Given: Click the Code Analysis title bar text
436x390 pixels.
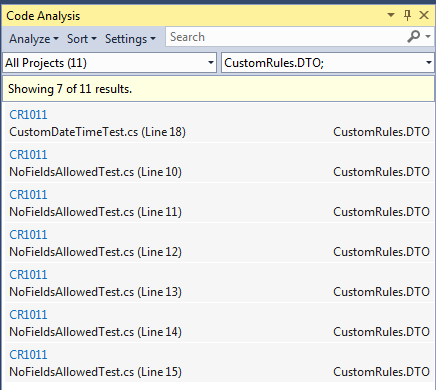Looking at the screenshot, I should [x=43, y=16].
